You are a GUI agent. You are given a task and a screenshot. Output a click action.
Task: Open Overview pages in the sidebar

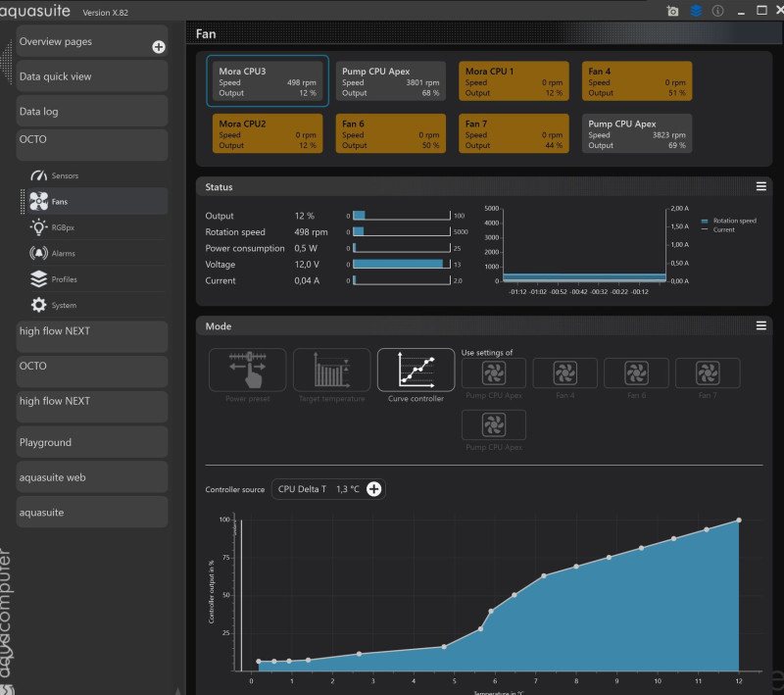click(x=92, y=41)
